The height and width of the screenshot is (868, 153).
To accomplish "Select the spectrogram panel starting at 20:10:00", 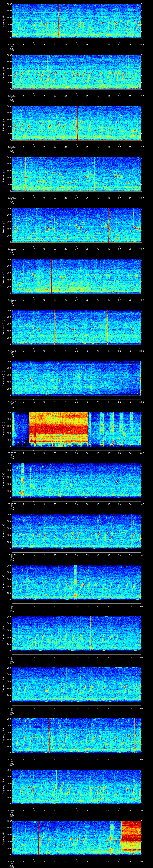I will point(77,480).
